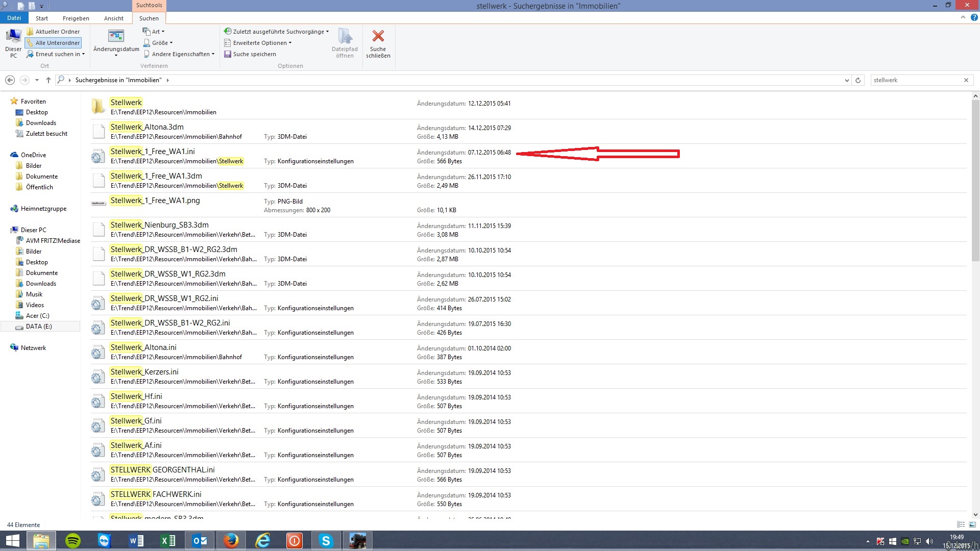Open Spotify from the taskbar
This screenshot has width=980, height=551.
point(73,540)
